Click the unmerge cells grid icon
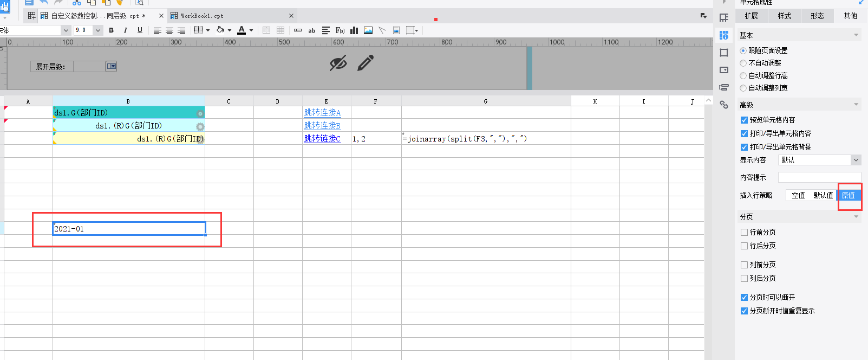 280,30
